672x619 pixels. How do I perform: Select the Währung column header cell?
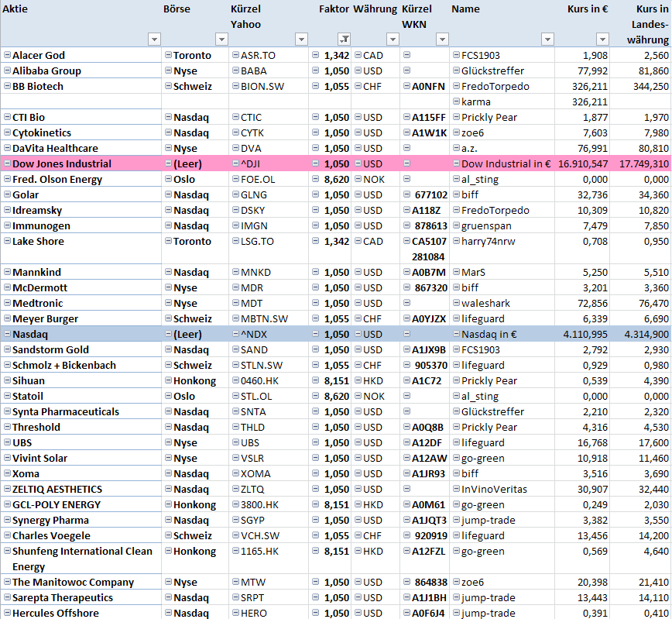[x=375, y=9]
